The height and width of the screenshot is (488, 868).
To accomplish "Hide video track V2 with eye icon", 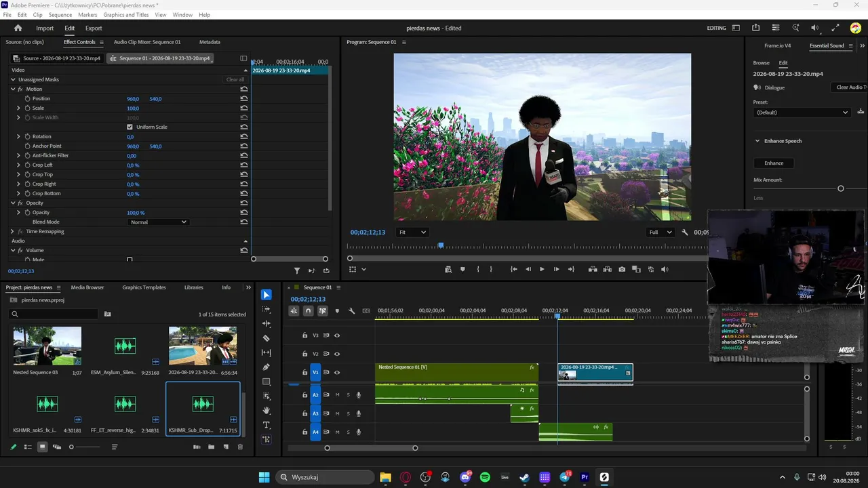I will (337, 354).
